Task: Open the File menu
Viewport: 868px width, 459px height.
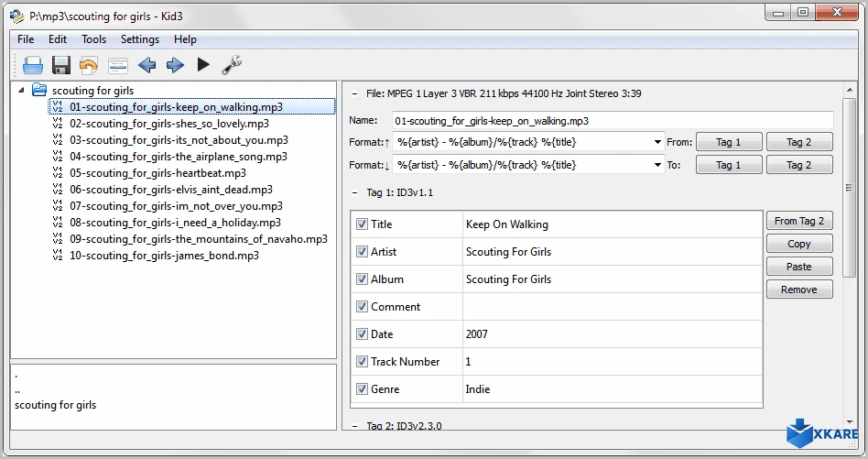Action: (x=26, y=39)
